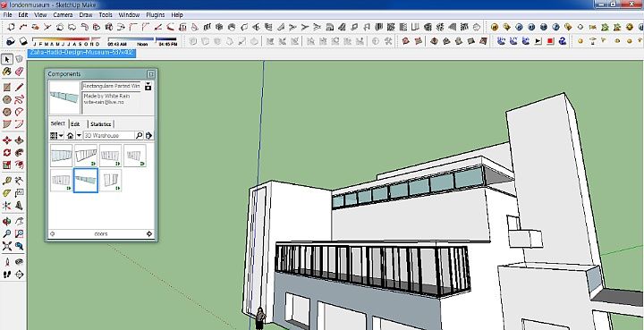644x330 pixels.
Task: Open the Plugins menu
Action: (156, 15)
